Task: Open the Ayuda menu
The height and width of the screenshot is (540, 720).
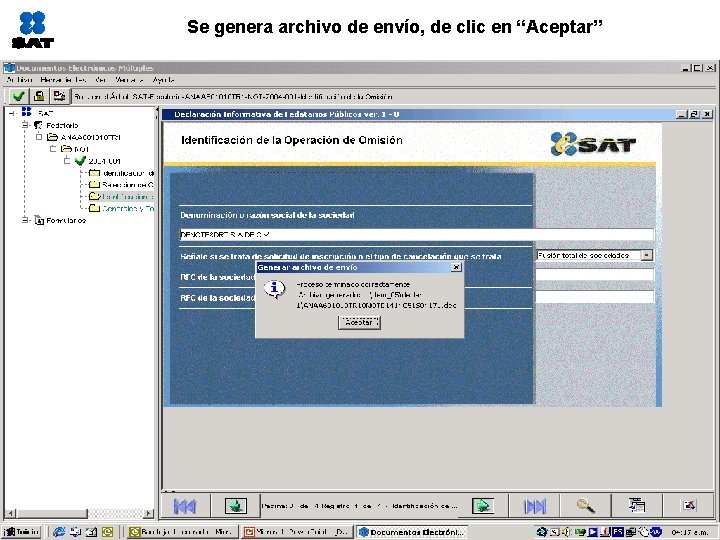Action: coord(163,80)
